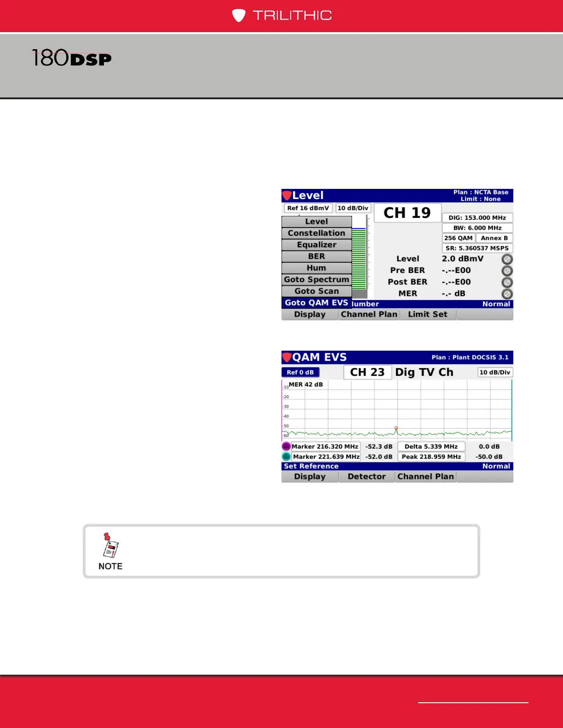
Task: Choose Goto Scan menu entry
Action: (316, 291)
